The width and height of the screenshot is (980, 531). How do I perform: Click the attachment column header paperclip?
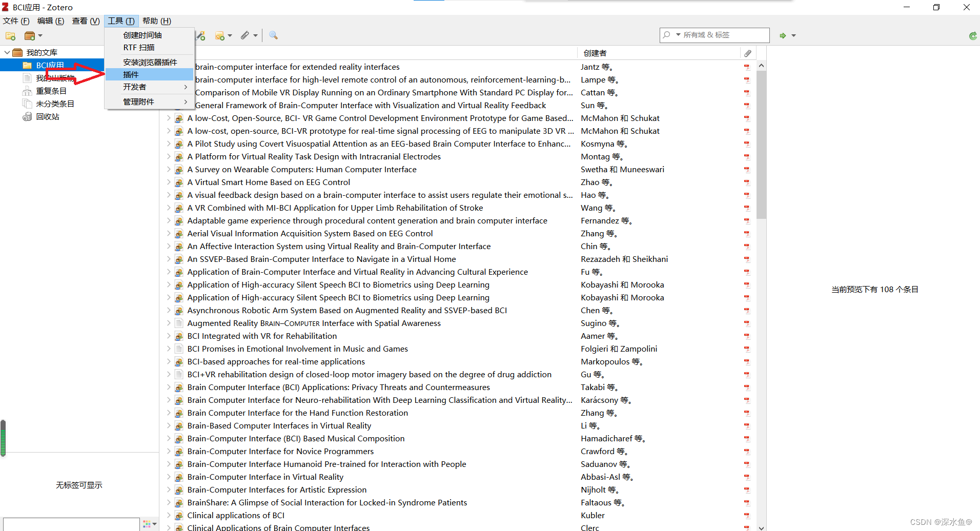[x=748, y=53]
